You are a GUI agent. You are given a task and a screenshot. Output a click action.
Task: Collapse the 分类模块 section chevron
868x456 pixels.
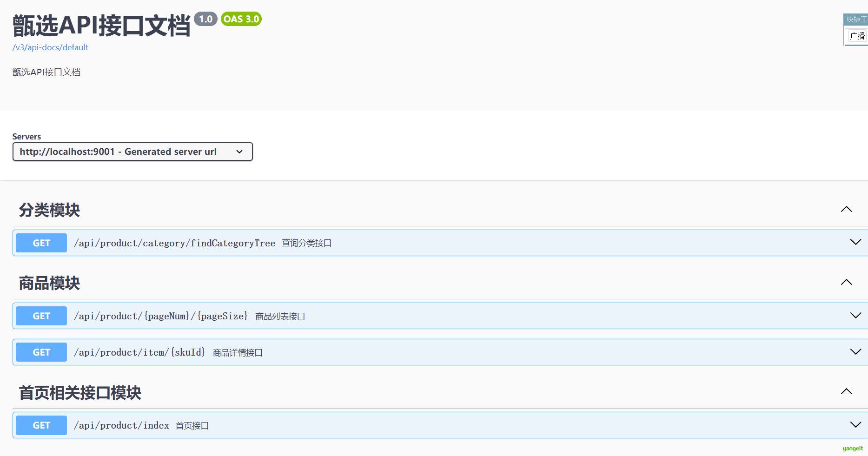[x=846, y=209]
